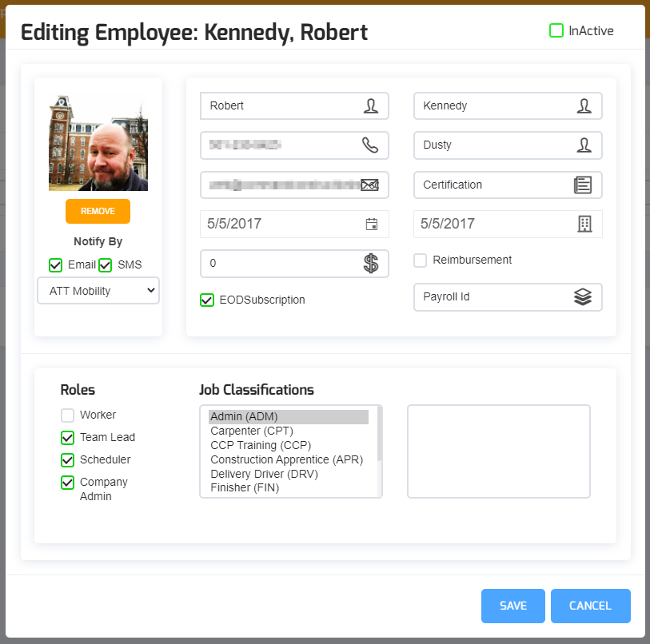Click the building icon in right date field
Viewport: 650px width, 644px height.
[x=584, y=225]
